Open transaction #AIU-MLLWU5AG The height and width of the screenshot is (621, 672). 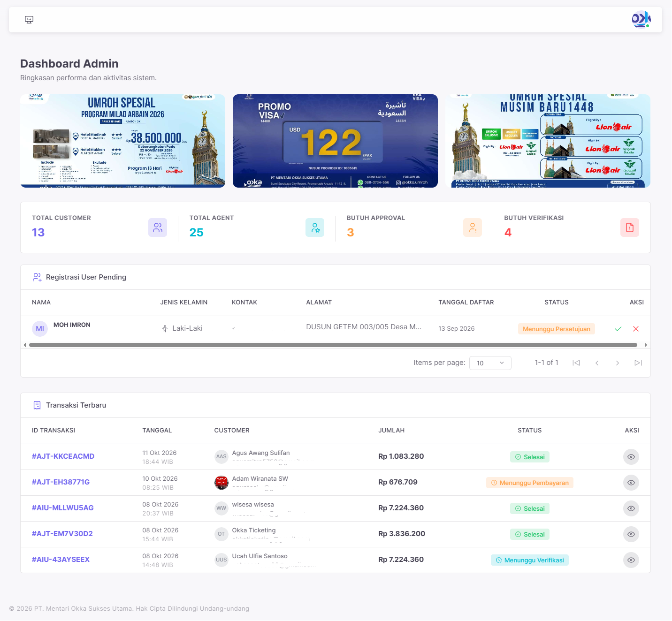(63, 508)
